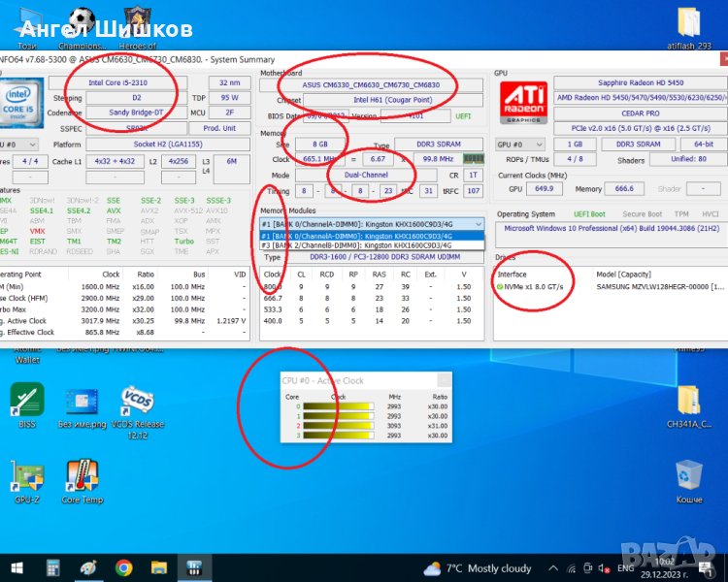Open the atiflash_293 folder
The width and height of the screenshot is (728, 582).
[689, 23]
